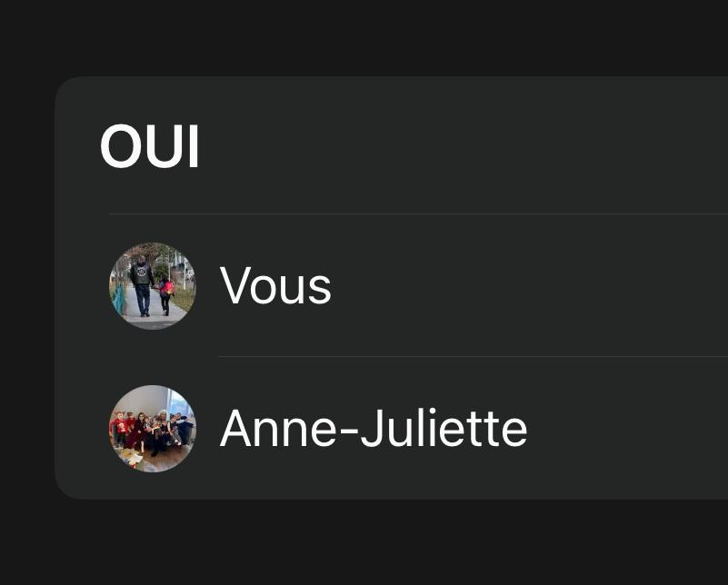Click the letter O of OUI
The height and width of the screenshot is (585, 728).
click(118, 146)
